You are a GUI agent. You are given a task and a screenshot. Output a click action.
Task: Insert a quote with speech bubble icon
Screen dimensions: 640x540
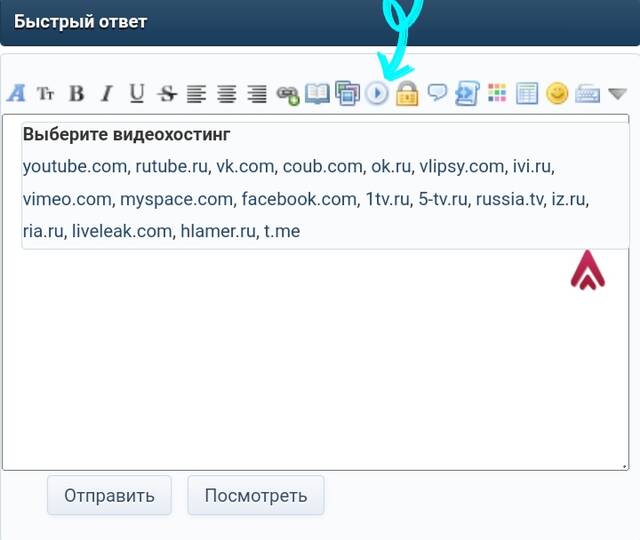[437, 92]
